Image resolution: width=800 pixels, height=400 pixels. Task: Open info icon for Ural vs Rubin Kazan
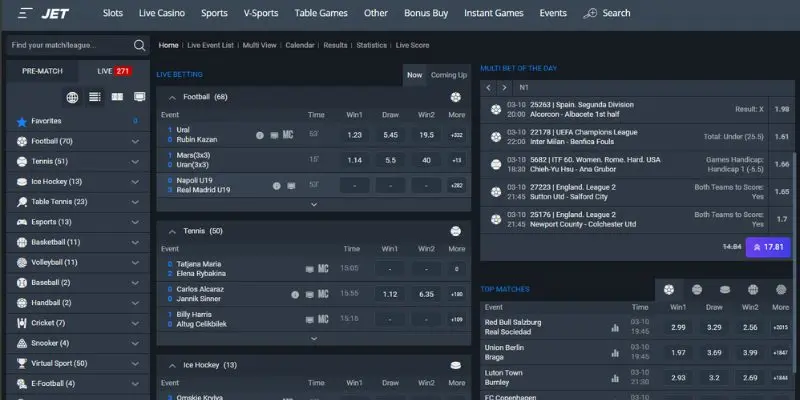[260, 135]
